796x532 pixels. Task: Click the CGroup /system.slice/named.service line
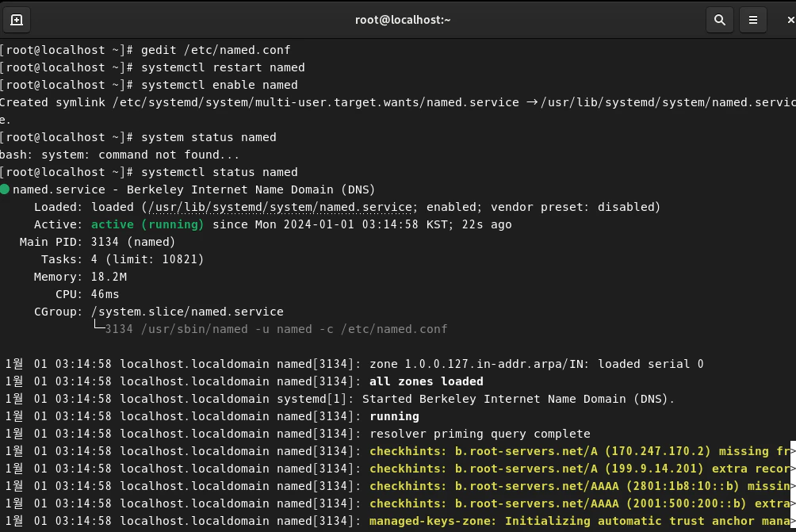pyautogui.click(x=159, y=312)
